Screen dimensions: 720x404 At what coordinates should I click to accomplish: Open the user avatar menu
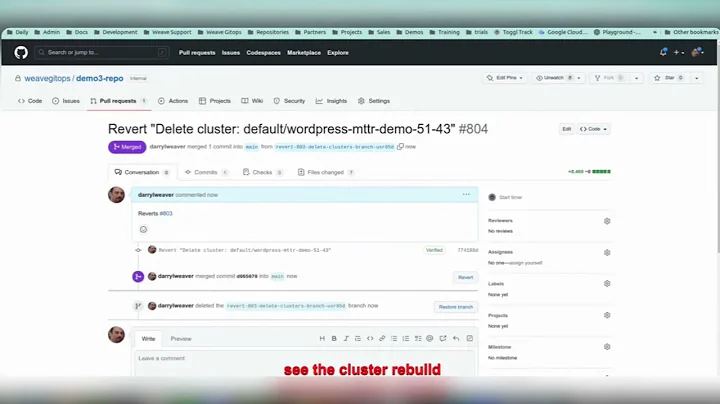(698, 52)
